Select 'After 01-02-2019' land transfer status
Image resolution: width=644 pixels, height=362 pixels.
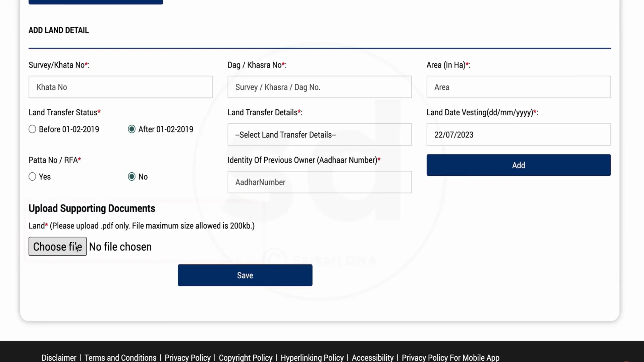point(131,129)
